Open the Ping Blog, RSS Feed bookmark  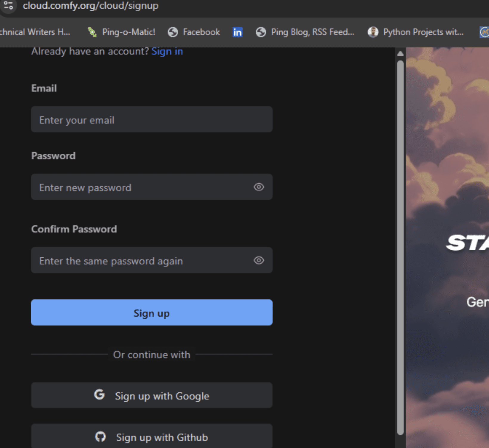305,32
